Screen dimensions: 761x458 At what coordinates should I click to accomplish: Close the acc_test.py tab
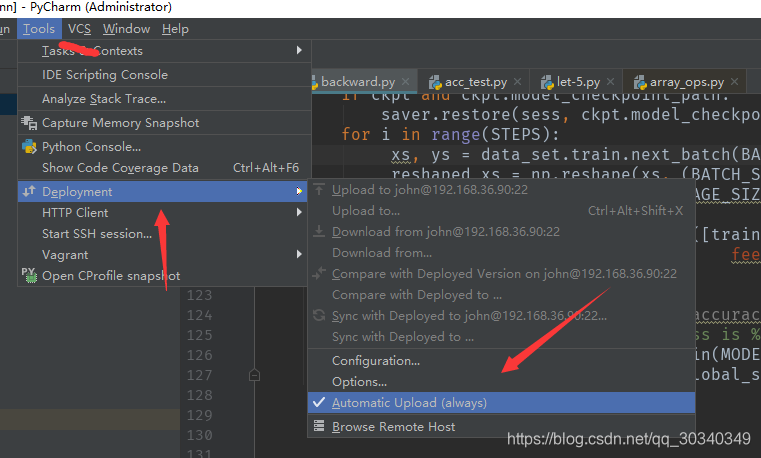point(518,82)
